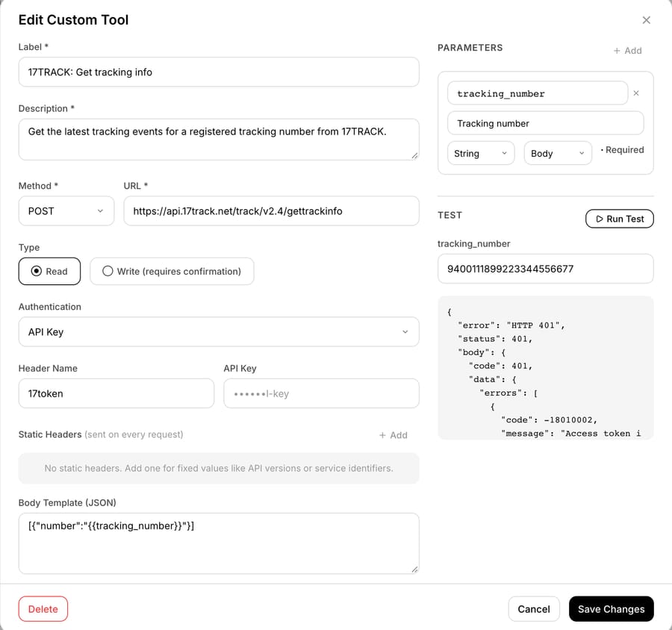Click the "Access token" message line
The image size is (672, 630).
pyautogui.click(x=571, y=433)
